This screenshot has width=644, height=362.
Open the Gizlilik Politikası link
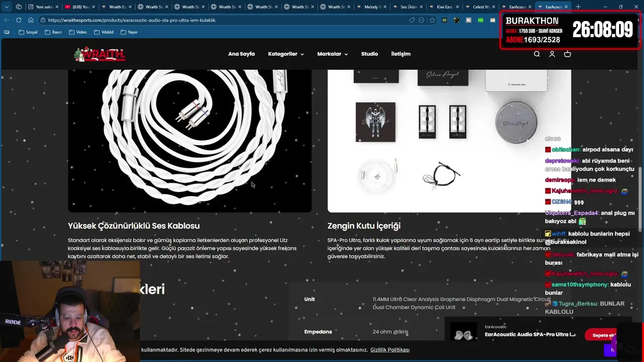click(390, 350)
